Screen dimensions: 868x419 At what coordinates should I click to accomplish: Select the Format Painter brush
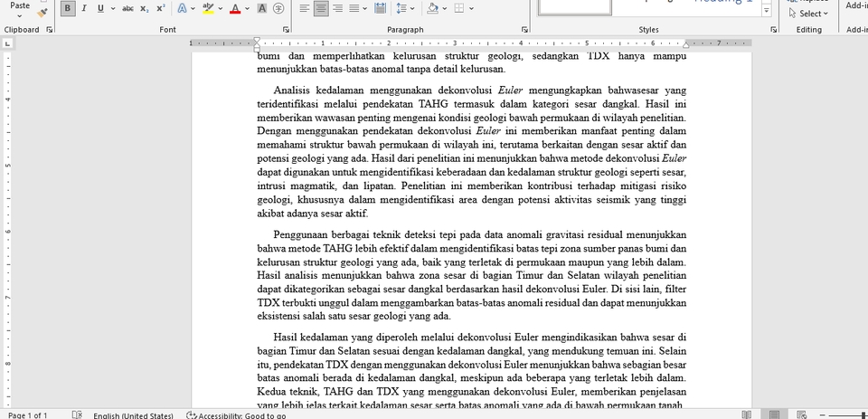(x=42, y=12)
